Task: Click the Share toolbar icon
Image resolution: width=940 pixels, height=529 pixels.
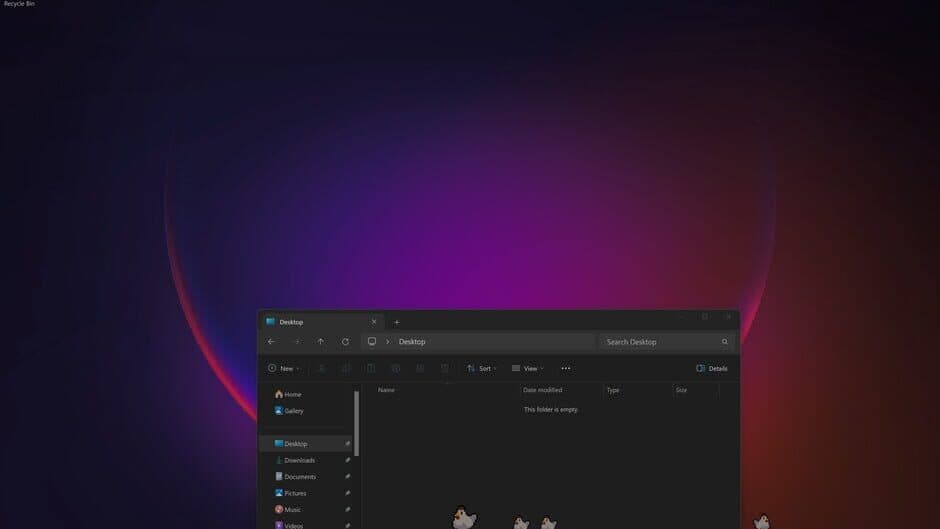Action: [420, 368]
